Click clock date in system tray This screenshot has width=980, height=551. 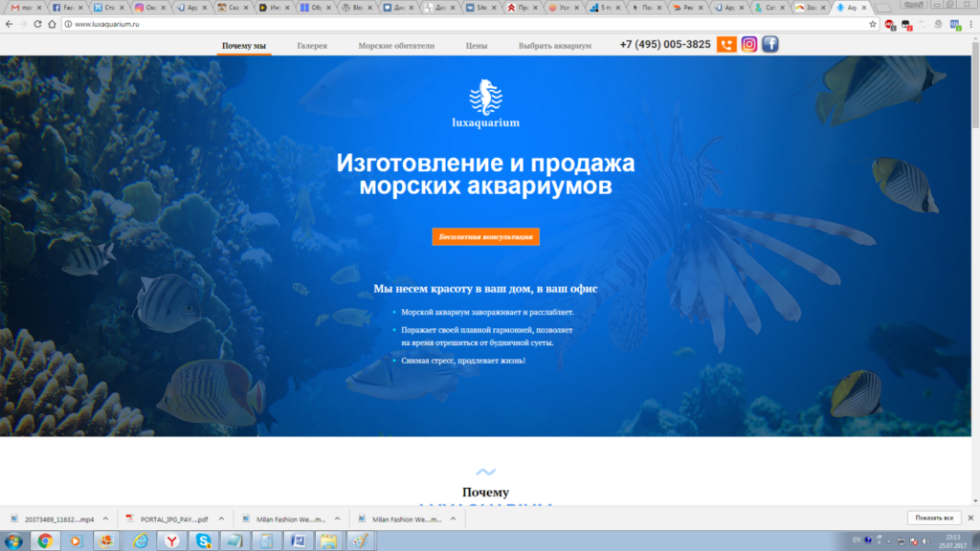(x=952, y=541)
